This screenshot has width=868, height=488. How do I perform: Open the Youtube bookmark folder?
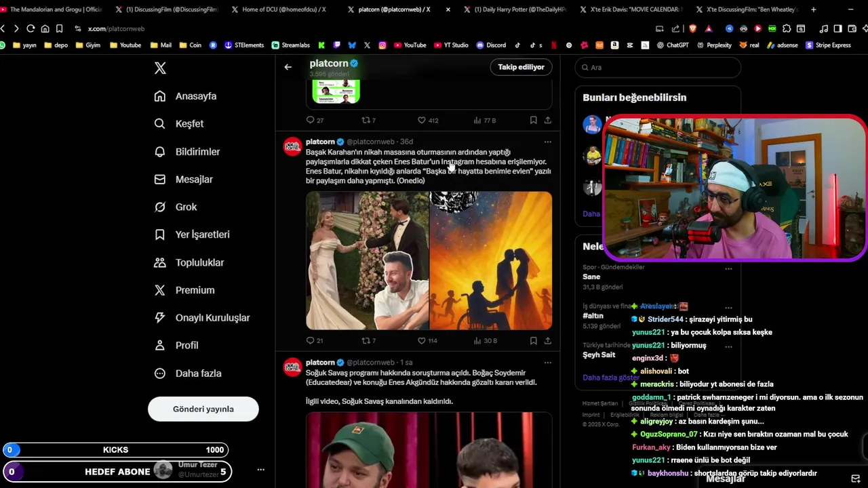(125, 45)
